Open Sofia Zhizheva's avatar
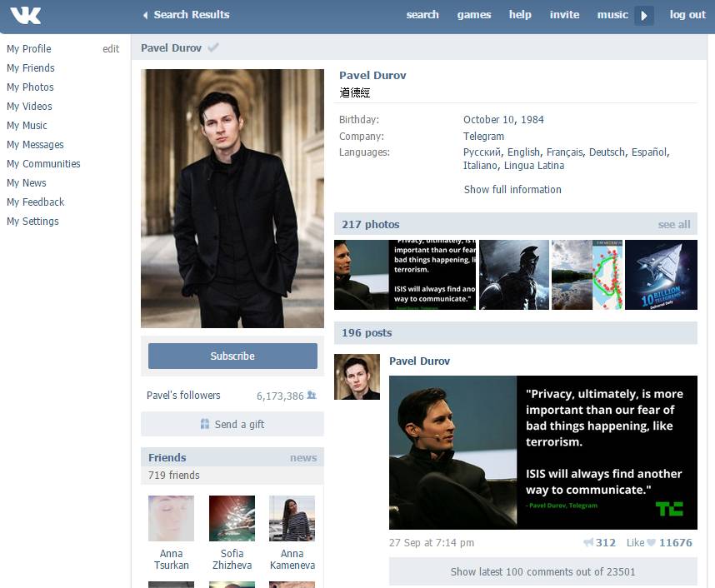This screenshot has height=588, width=715. (232, 518)
